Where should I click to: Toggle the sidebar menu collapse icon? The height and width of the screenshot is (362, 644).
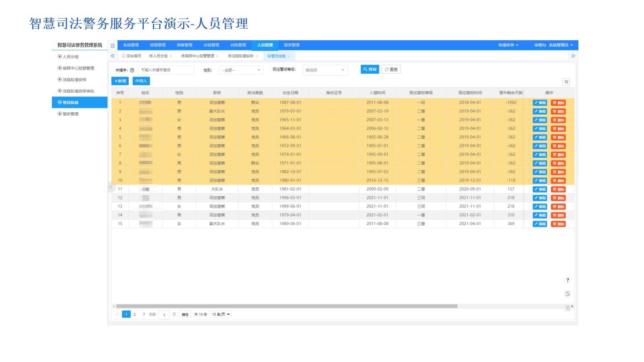pyautogui.click(x=113, y=45)
